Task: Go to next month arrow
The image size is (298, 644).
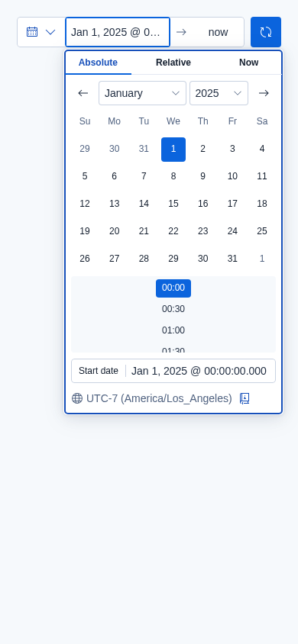Action: [264, 93]
